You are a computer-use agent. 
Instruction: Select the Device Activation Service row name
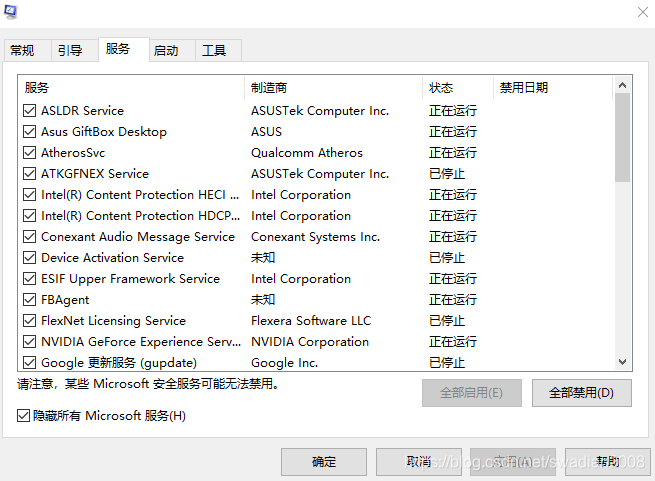(x=112, y=257)
